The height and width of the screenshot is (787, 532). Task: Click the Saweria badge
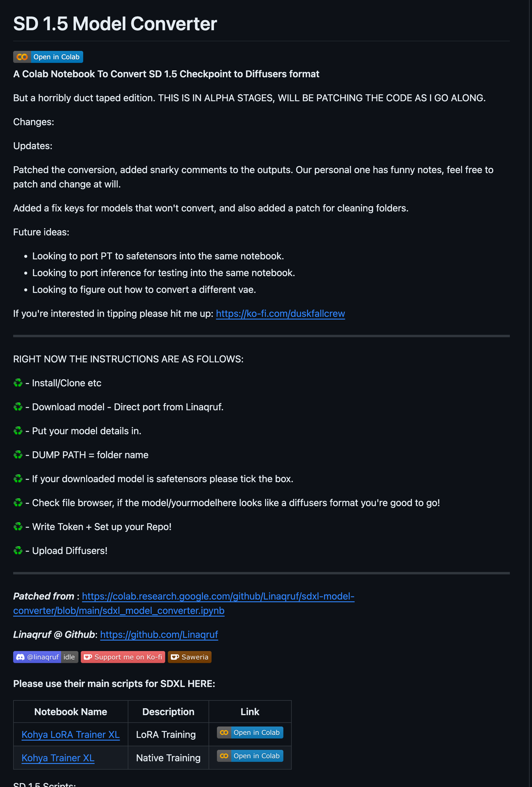click(190, 657)
